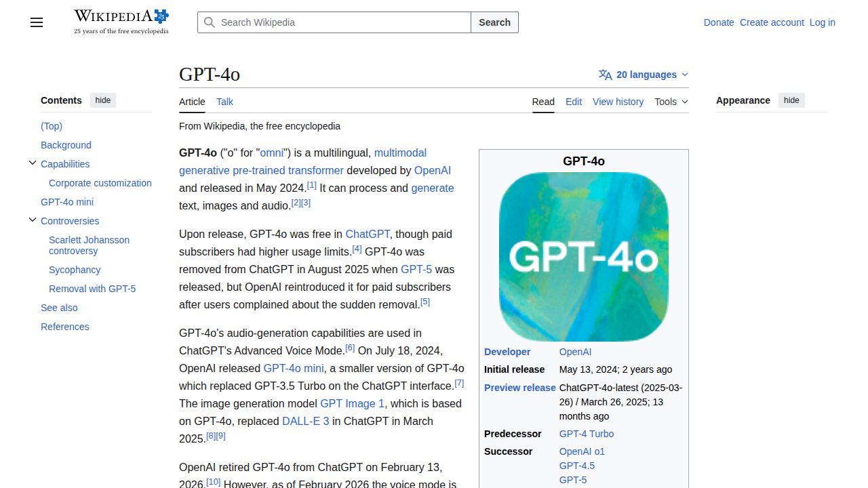The width and height of the screenshot is (868, 488).
Task: Go to Corporate customization subsection
Action: coord(100,183)
